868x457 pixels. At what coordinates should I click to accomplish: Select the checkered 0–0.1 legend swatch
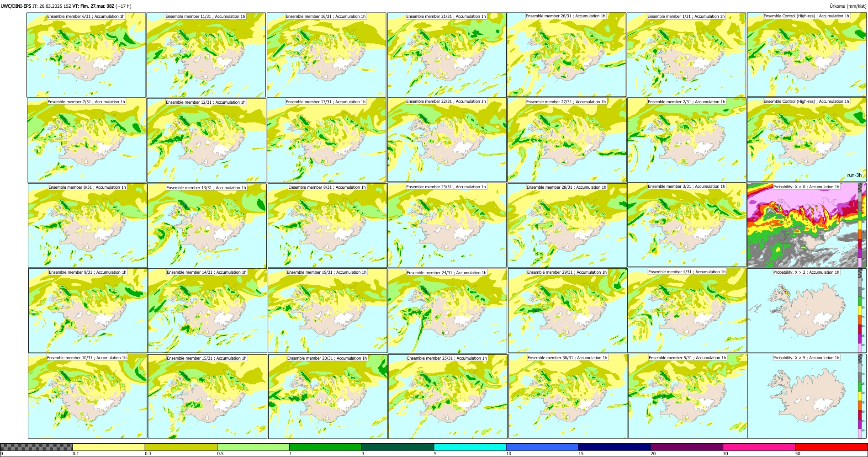coord(37,447)
